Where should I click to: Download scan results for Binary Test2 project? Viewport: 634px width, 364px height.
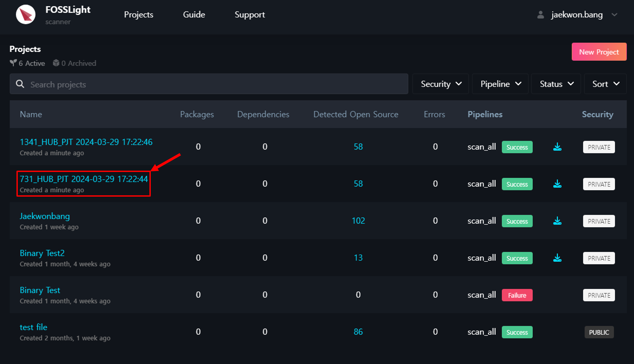point(558,258)
